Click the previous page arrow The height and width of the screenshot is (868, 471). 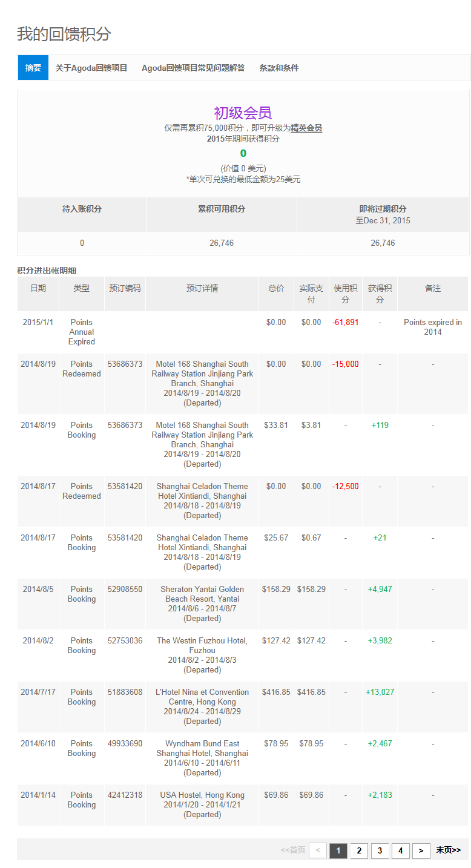[318, 850]
